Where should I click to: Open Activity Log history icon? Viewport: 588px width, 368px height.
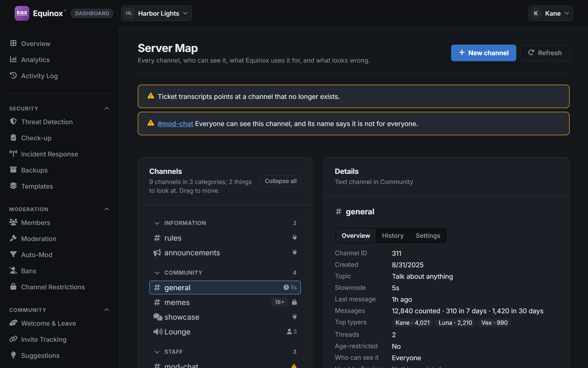(x=13, y=75)
